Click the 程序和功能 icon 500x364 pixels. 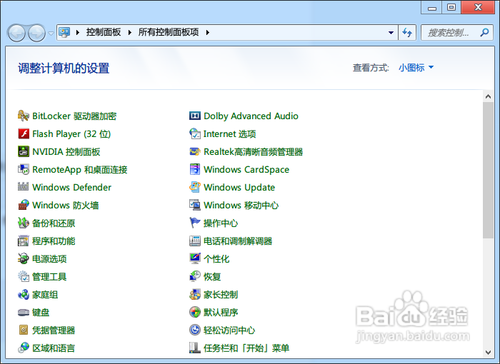tap(23, 241)
